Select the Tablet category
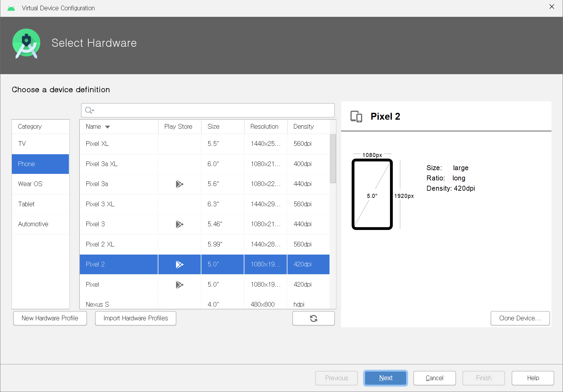This screenshot has width=563, height=392. (41, 204)
